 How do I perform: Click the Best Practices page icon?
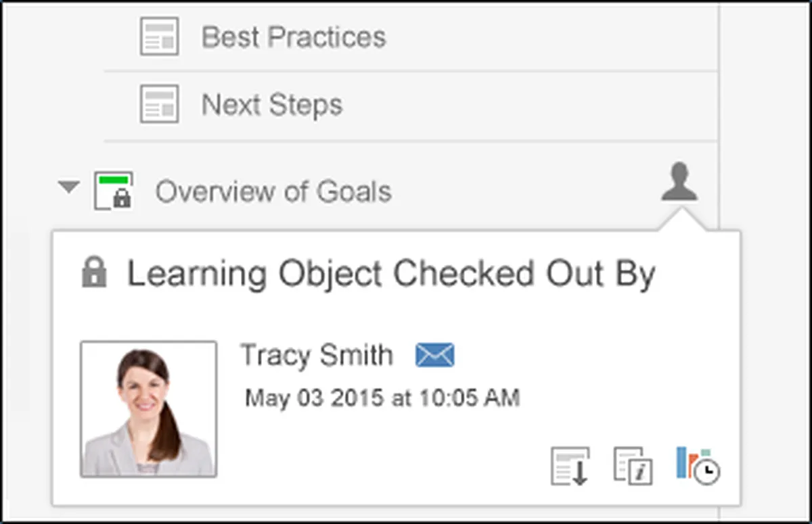[x=159, y=37]
